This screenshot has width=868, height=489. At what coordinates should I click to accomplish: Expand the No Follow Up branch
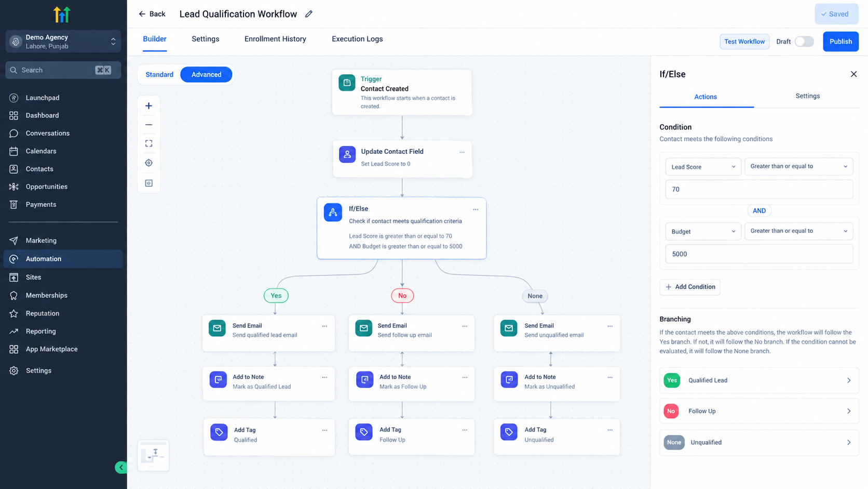[x=759, y=411]
